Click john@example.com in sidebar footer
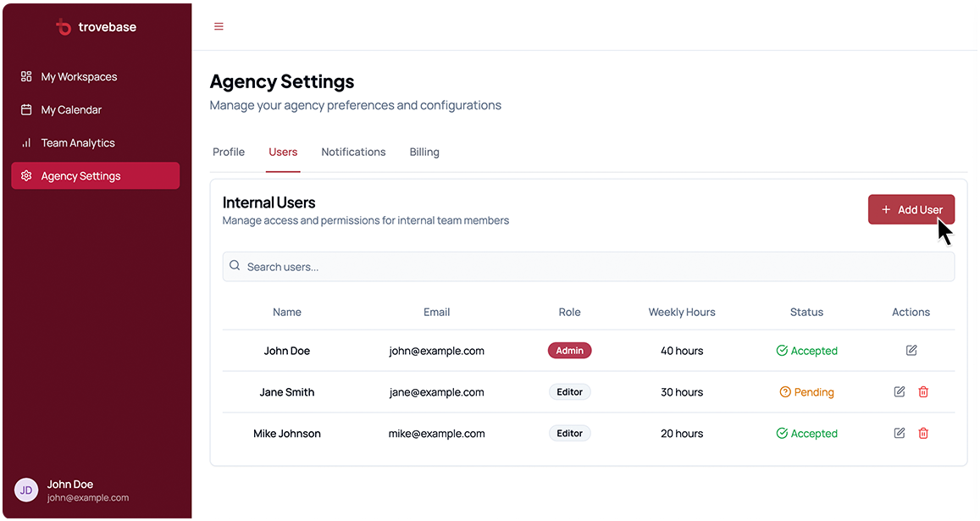This screenshot has height=521, width=980. (x=87, y=498)
